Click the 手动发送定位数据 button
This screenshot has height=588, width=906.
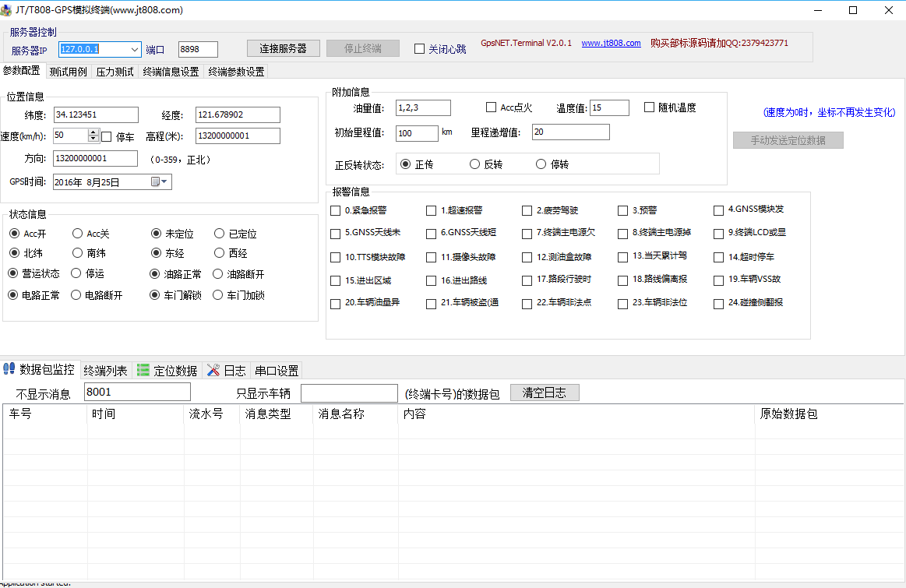coord(788,140)
